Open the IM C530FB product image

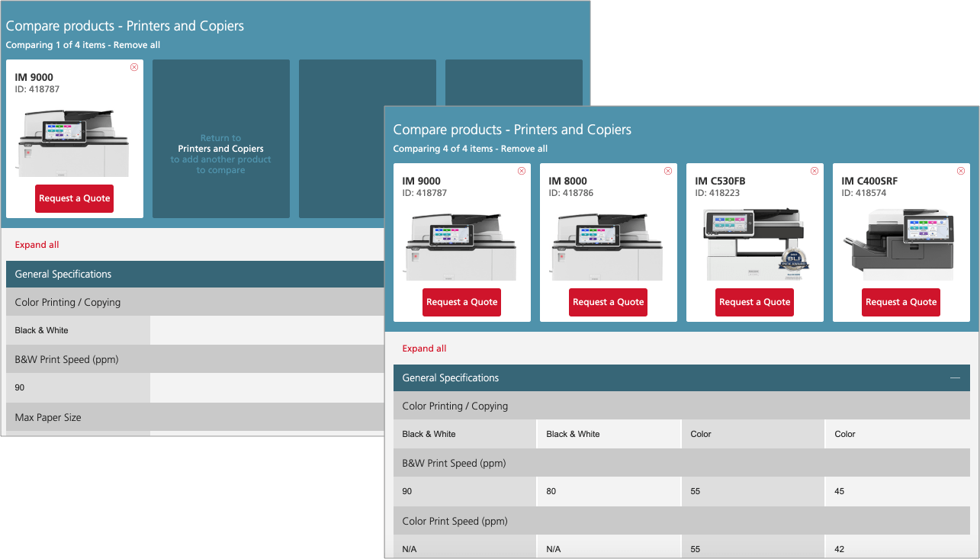coord(754,244)
